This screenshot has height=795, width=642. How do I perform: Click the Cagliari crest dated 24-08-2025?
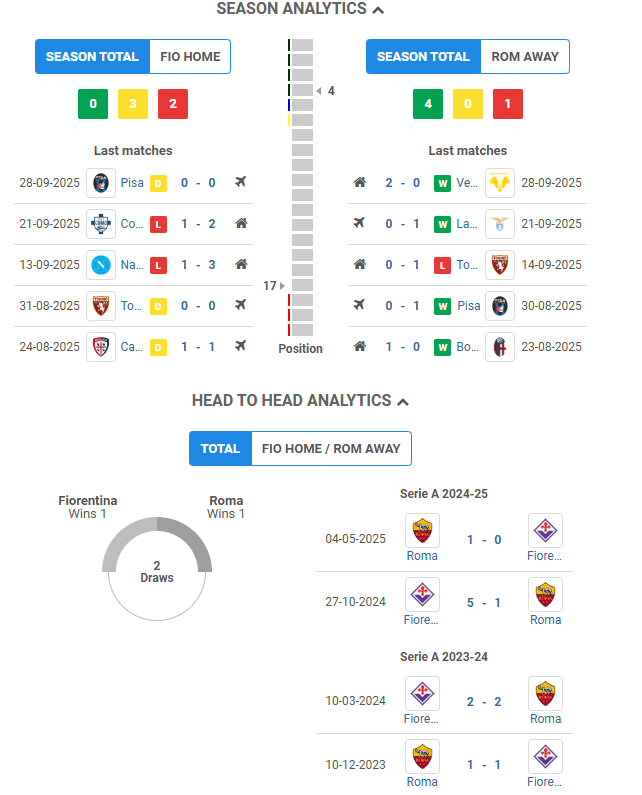[x=101, y=347]
